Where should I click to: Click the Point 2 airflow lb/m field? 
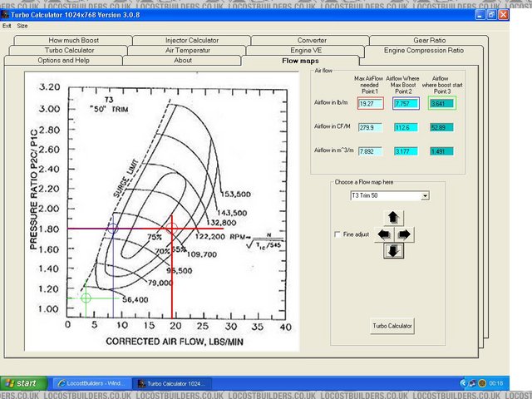pyautogui.click(x=406, y=104)
